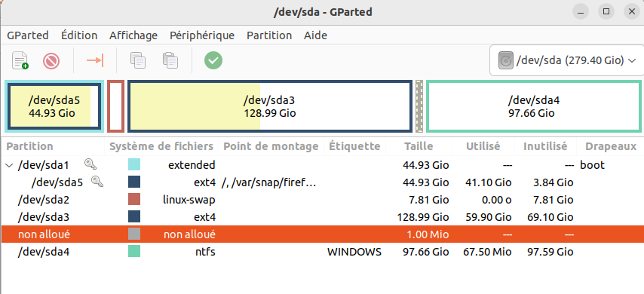The width and height of the screenshot is (644, 294).
Task: Click the delete partition toolbar icon
Action: point(51,61)
